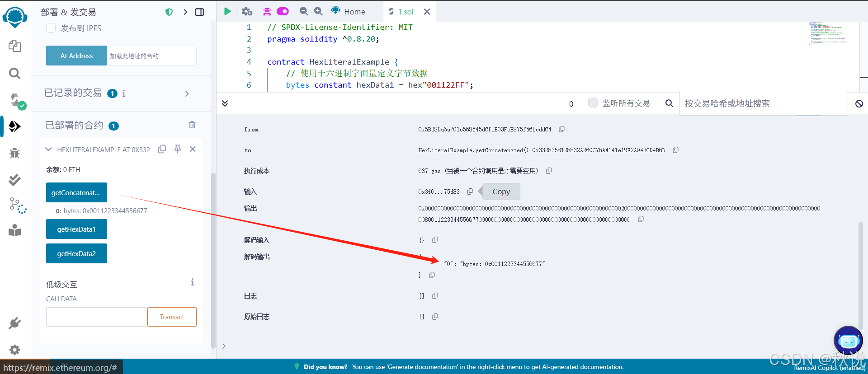Viewport: 868px width, 374px height.
Task: Toggle the AI copilot switch
Action: coord(283,11)
